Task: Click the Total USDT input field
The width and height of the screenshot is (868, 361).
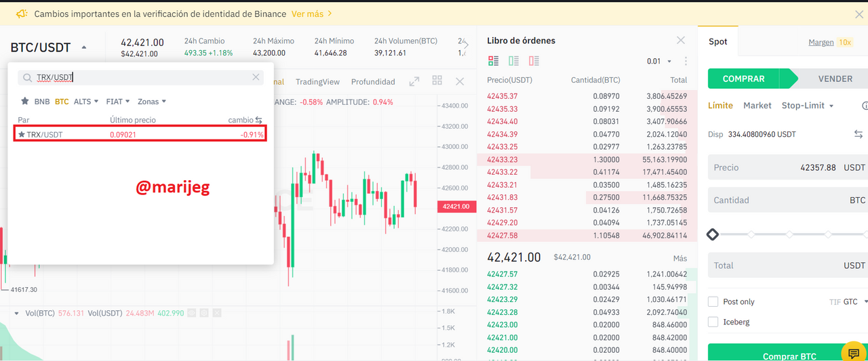Action: coord(788,266)
